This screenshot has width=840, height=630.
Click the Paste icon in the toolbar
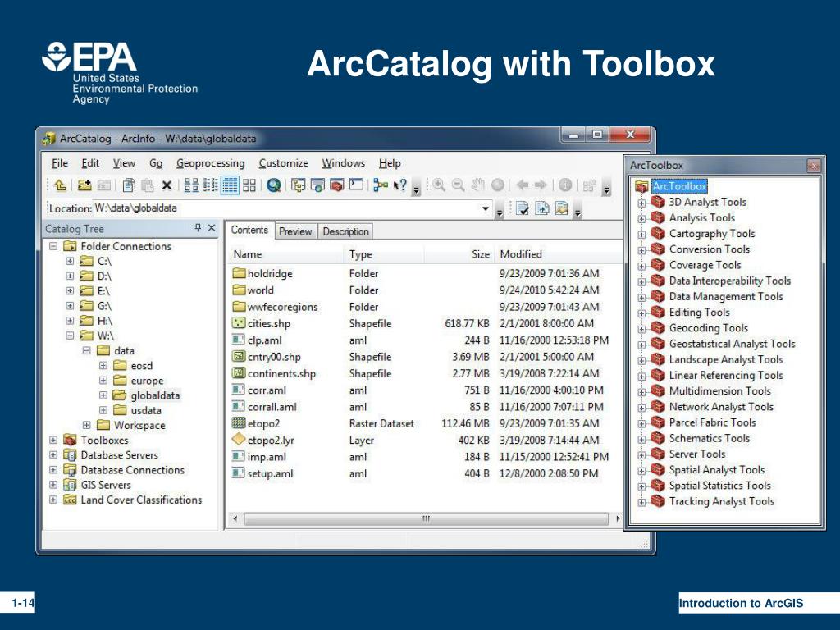click(148, 185)
